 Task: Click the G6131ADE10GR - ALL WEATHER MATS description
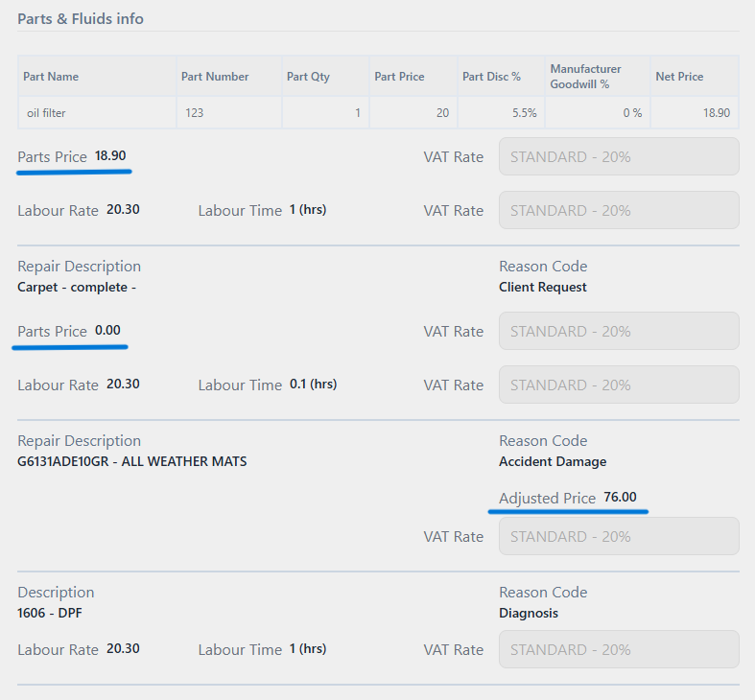[x=132, y=461]
